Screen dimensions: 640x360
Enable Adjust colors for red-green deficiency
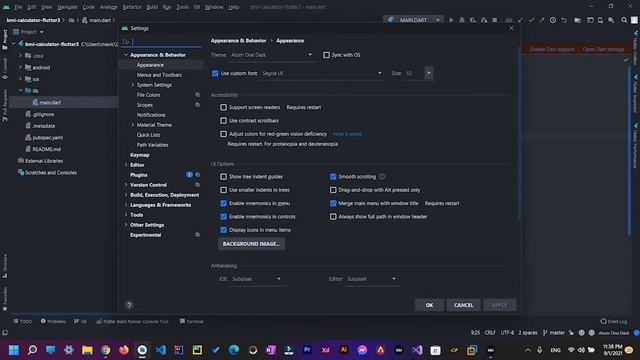coord(223,134)
